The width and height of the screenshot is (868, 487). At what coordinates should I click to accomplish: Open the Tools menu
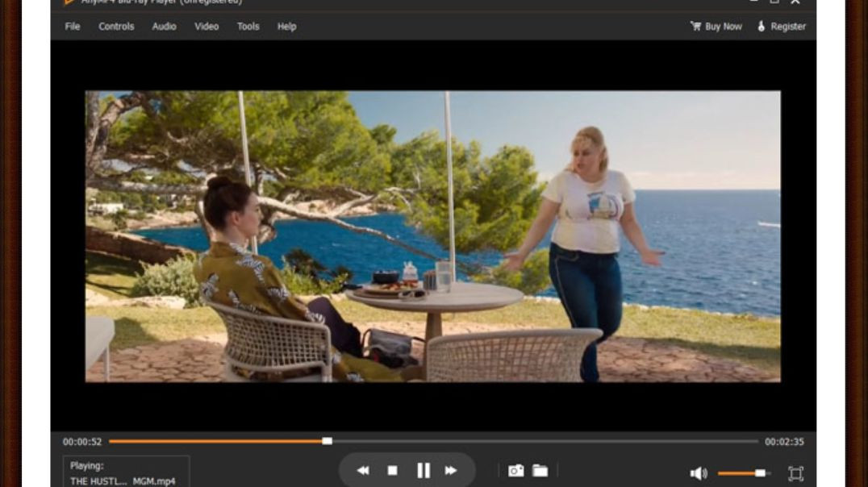(248, 27)
